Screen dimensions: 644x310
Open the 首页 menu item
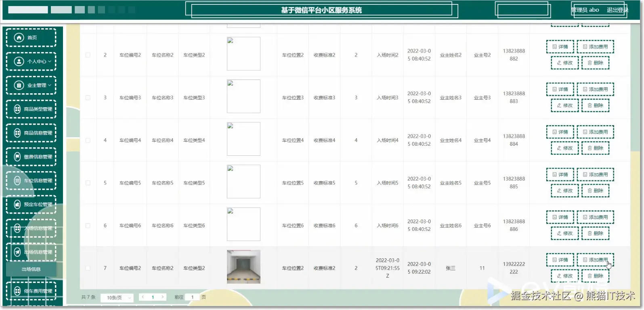coord(31,38)
